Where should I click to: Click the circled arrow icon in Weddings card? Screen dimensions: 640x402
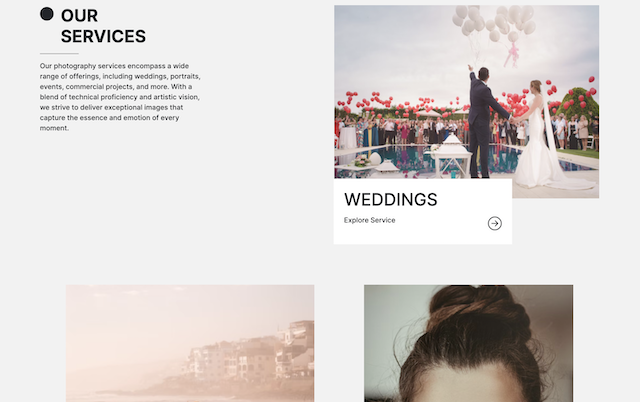click(495, 223)
